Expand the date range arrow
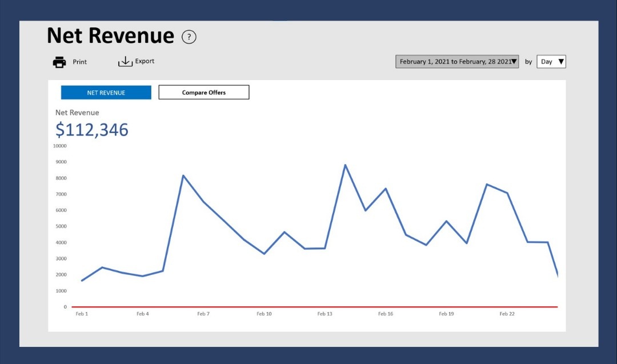Viewport: 617px width, 364px height. (x=514, y=61)
